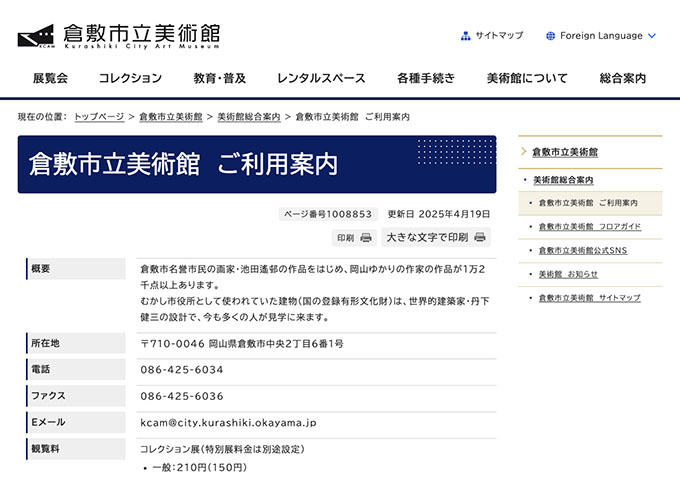
Task: Click the 電話 row header
Action: point(76,369)
